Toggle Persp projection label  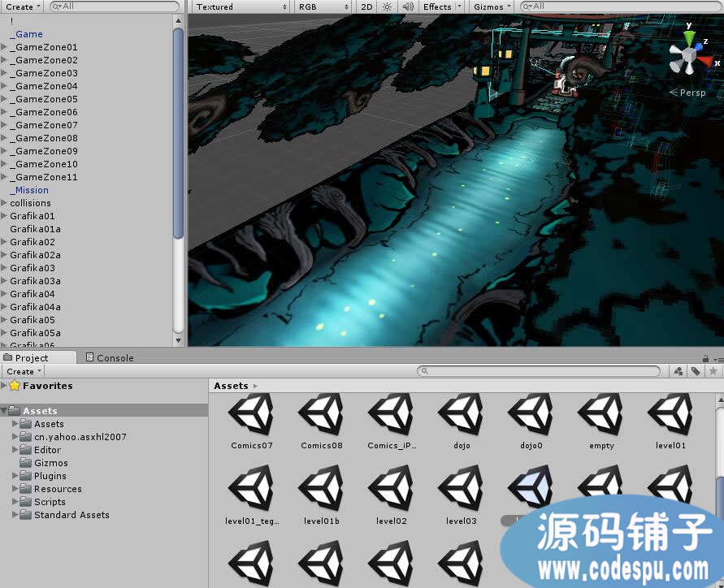pos(687,93)
